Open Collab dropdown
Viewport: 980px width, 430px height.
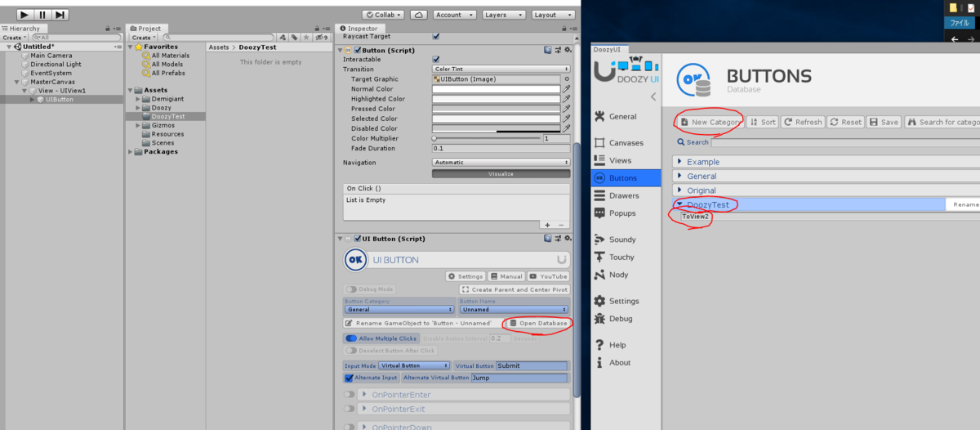[384, 15]
